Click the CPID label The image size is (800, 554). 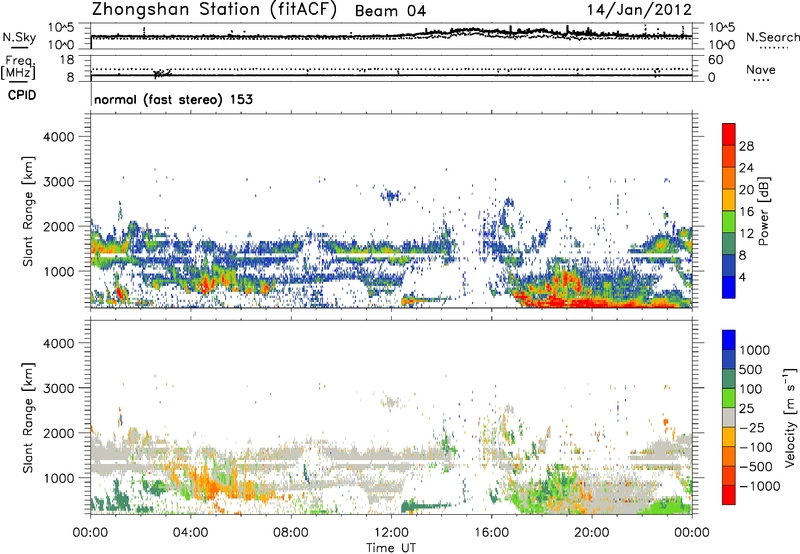22,95
